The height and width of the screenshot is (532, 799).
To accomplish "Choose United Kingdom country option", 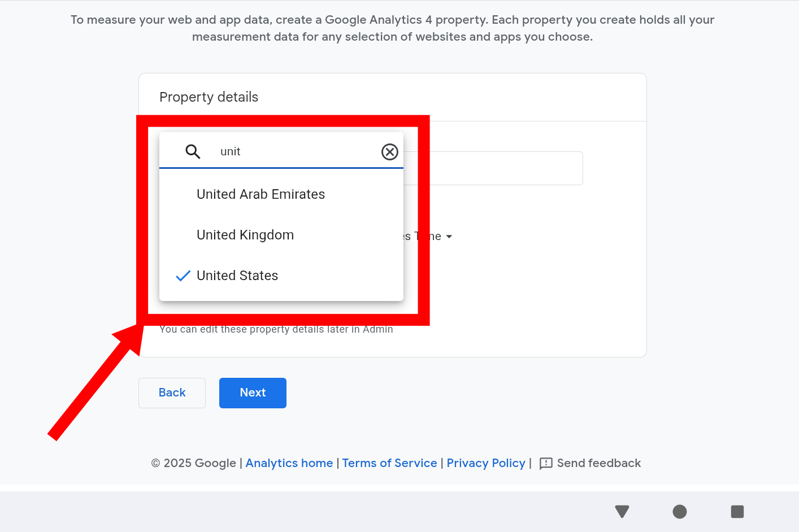I will coord(245,235).
